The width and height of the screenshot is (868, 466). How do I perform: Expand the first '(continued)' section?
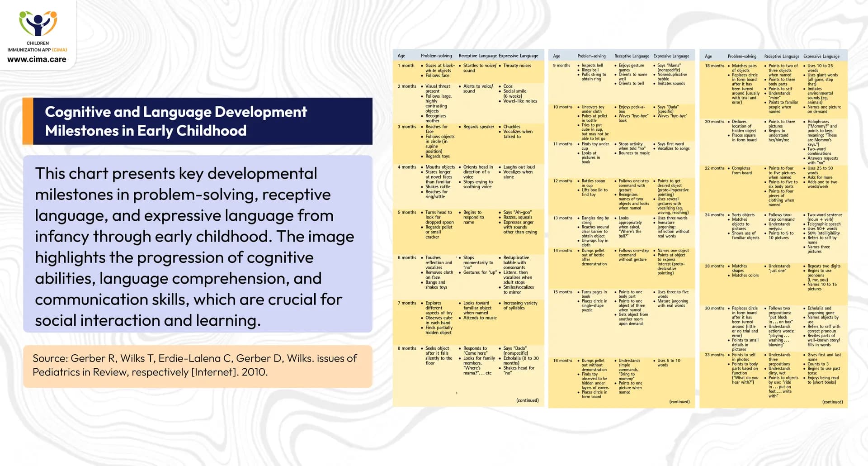pos(527,400)
